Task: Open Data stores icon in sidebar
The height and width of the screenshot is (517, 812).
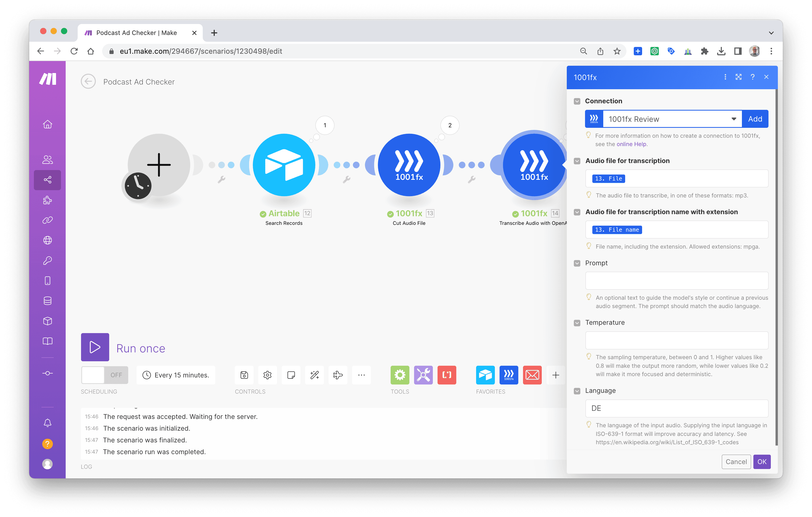Action: 47,301
